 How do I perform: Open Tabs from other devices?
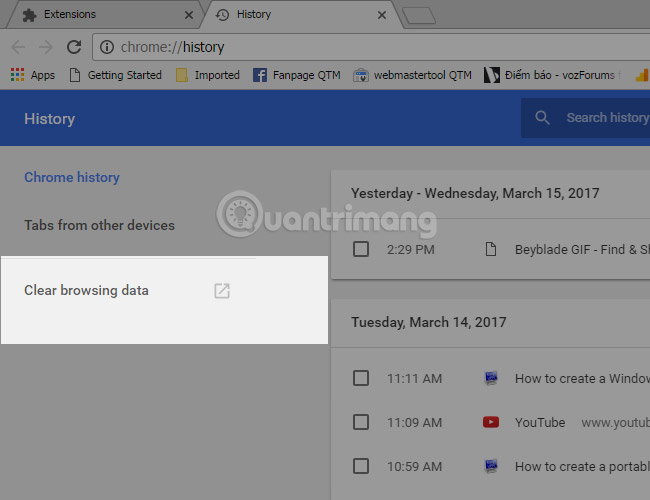tap(99, 225)
